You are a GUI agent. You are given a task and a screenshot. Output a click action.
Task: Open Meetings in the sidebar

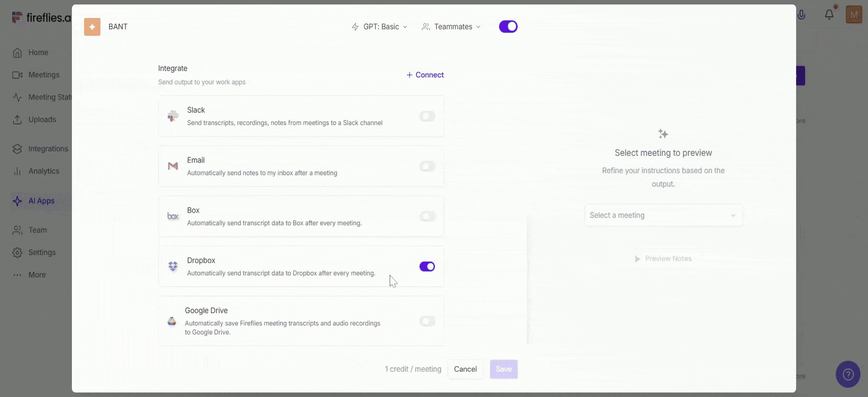click(44, 75)
